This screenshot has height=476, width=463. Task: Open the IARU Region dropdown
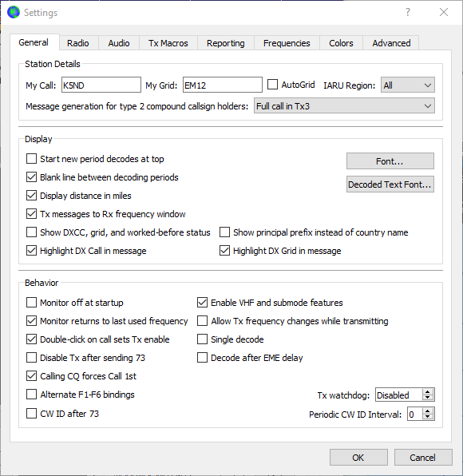(408, 85)
